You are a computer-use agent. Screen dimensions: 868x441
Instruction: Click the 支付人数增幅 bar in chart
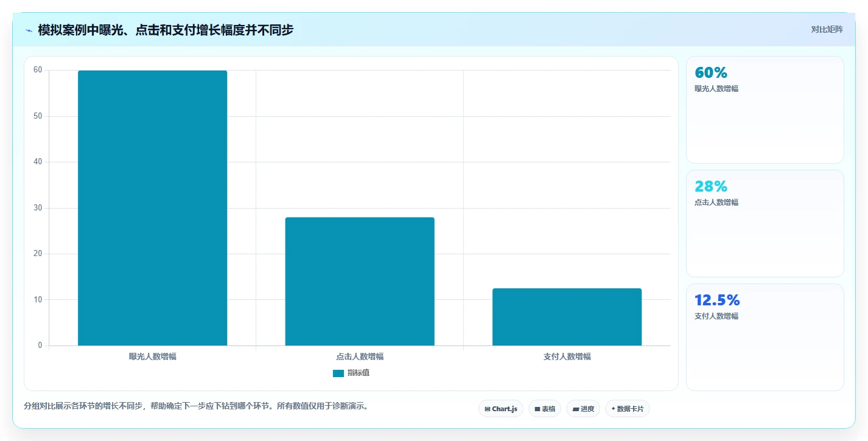pos(567,317)
